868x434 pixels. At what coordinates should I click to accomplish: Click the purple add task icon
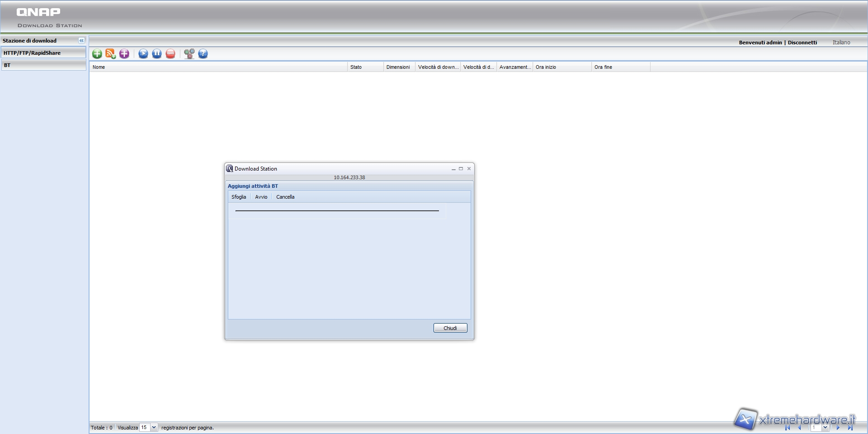[124, 54]
